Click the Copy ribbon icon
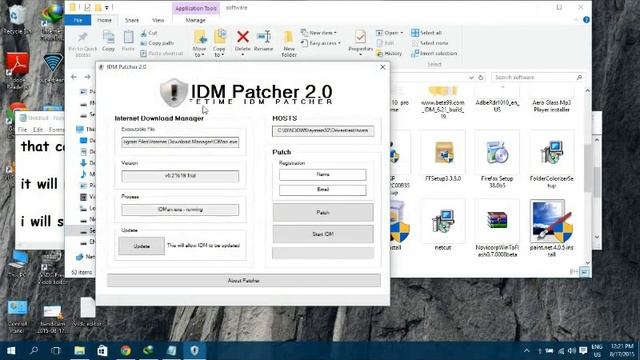The image size is (640, 360). [109, 38]
